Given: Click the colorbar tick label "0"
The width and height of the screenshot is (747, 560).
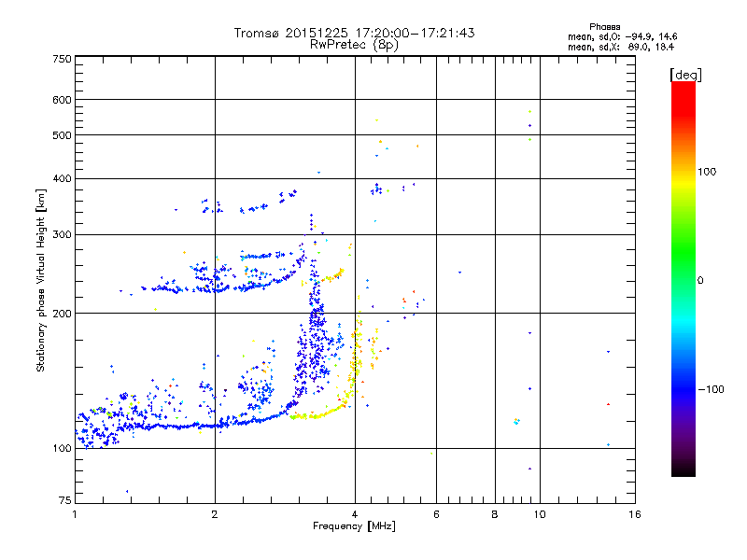Looking at the screenshot, I should pos(700,280).
